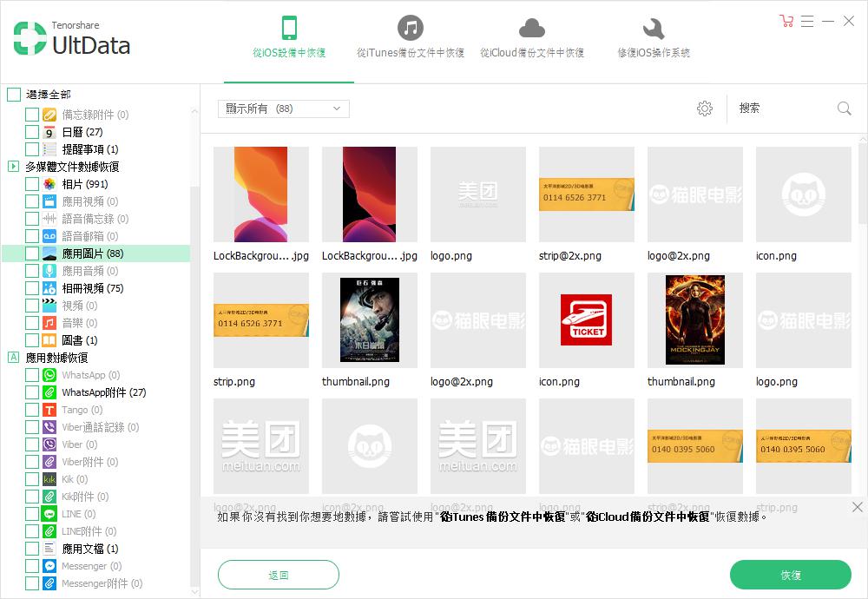868x599 pixels.
Task: Click the Viber app icon
Action: 49,444
